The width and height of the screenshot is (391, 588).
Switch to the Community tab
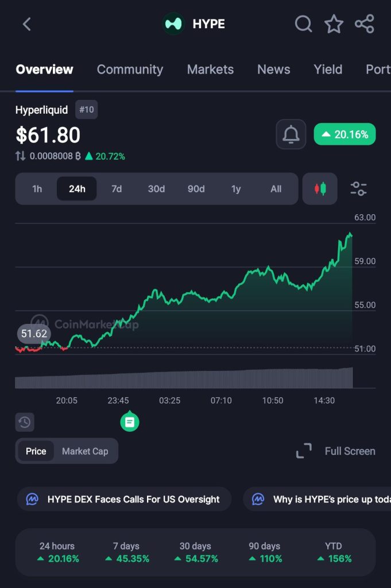(130, 69)
